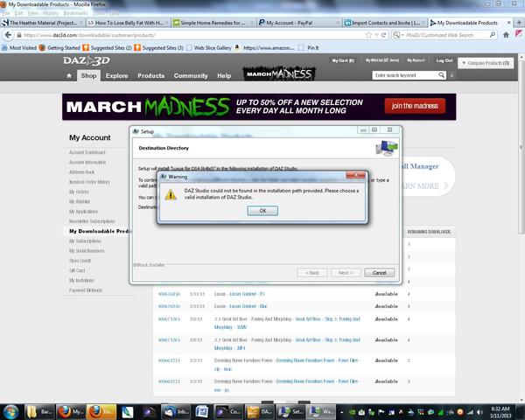Click the page vertical scrollbar

pyautogui.click(x=521, y=147)
